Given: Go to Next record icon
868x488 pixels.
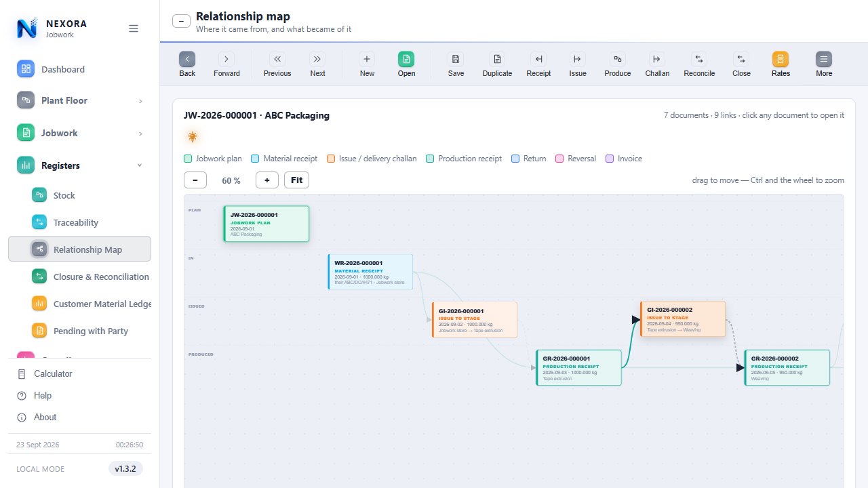Looking at the screenshot, I should click(x=317, y=59).
